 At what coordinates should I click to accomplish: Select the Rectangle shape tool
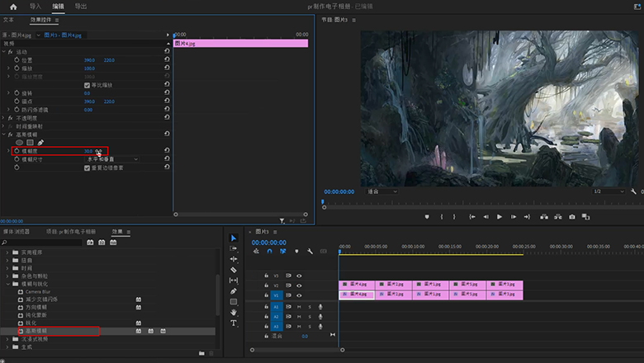click(234, 302)
